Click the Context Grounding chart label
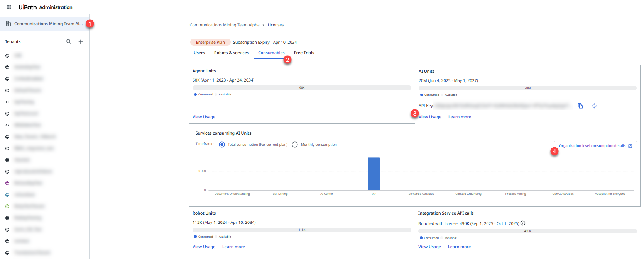 (x=468, y=194)
